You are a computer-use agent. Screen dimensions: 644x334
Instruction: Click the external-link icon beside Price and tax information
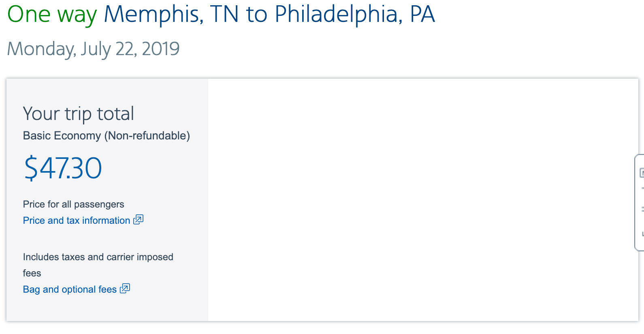pyautogui.click(x=139, y=220)
